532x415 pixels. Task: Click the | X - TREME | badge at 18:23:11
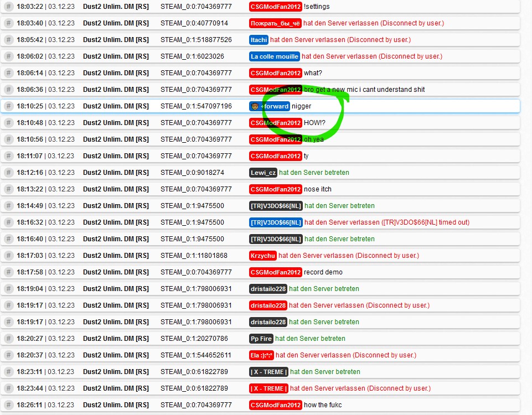(268, 372)
